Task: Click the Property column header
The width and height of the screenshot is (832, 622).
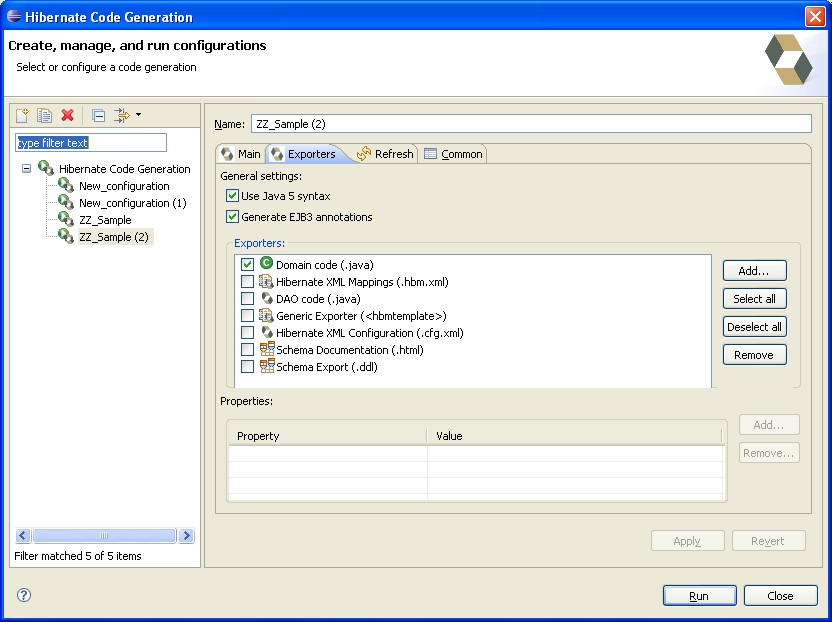Action: (x=327, y=436)
